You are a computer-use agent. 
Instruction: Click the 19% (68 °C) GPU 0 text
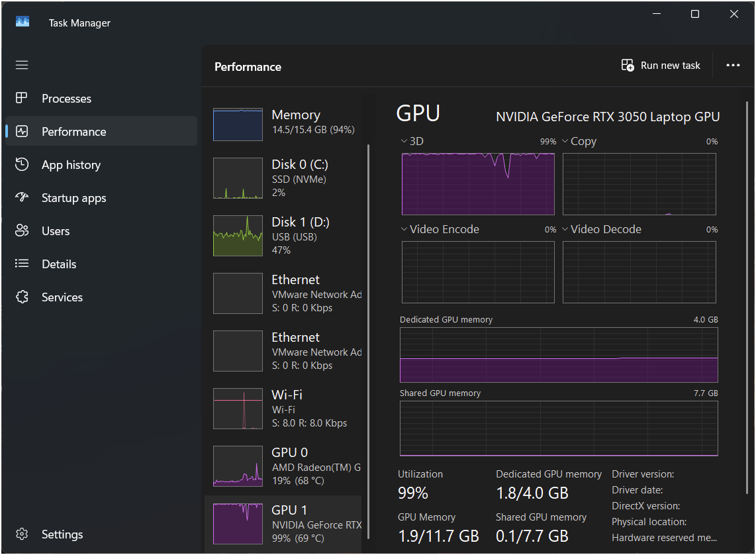point(298,481)
